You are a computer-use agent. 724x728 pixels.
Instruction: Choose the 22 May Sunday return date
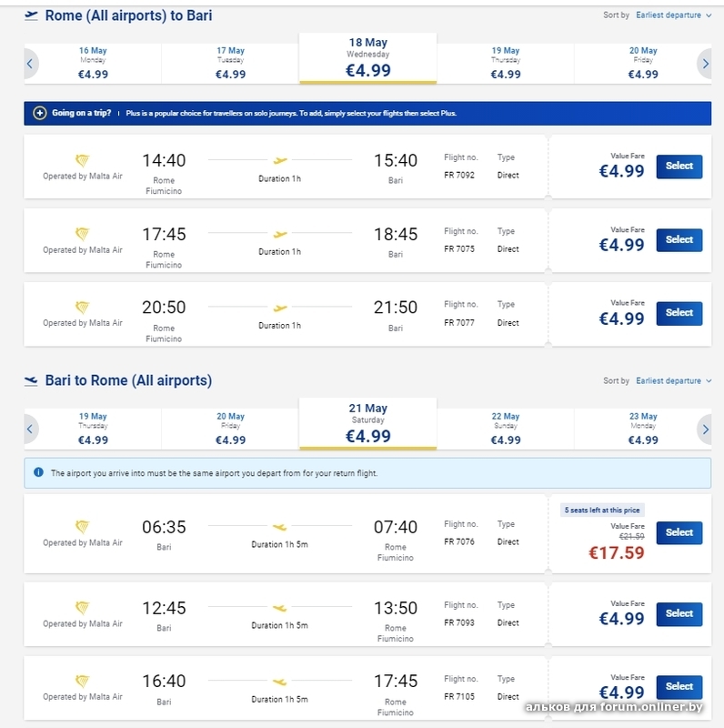click(506, 428)
